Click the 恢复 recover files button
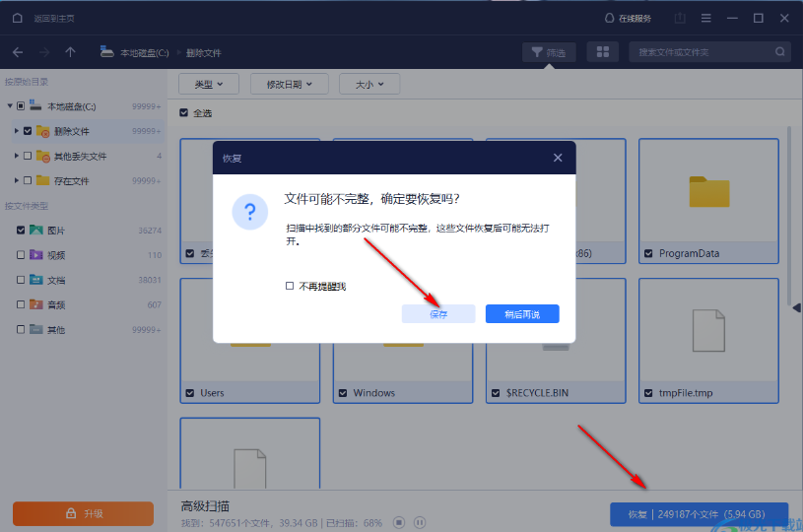The width and height of the screenshot is (803, 532). 699,514
